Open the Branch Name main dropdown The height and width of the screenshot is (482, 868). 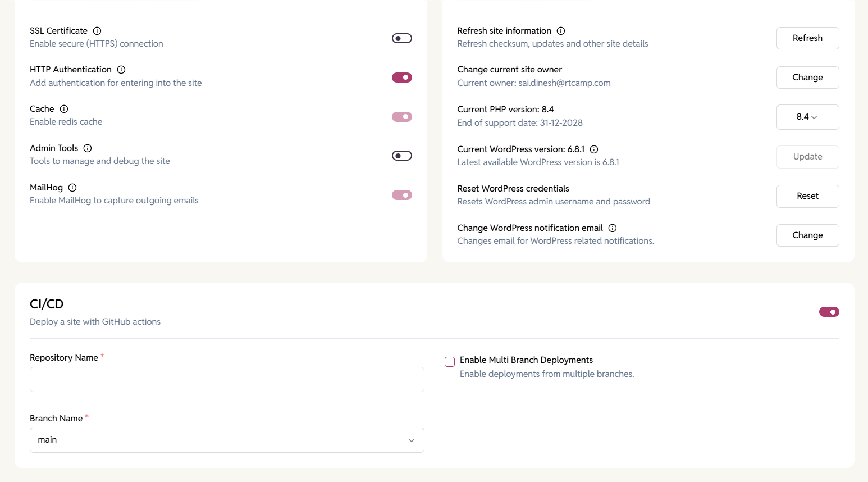[x=227, y=440]
